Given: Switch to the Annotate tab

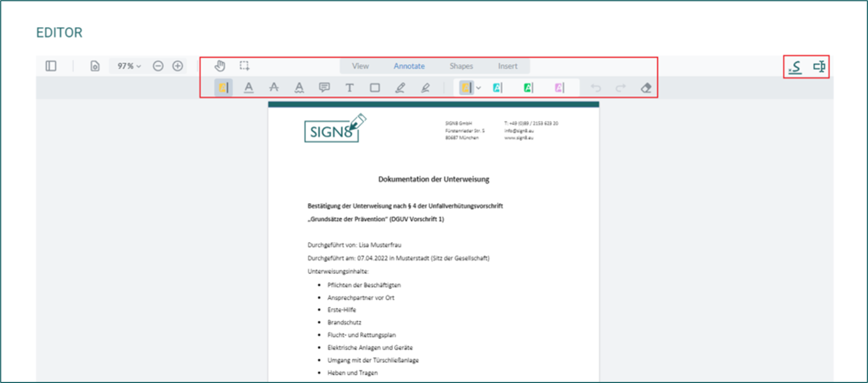Looking at the screenshot, I should (x=409, y=66).
